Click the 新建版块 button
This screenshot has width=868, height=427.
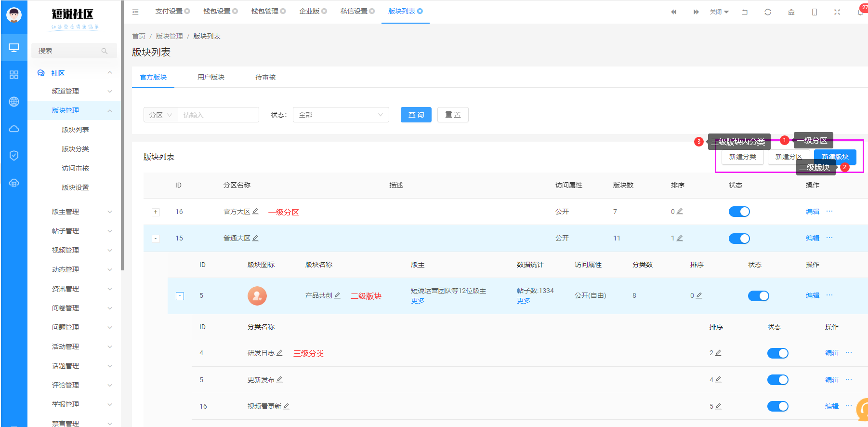pyautogui.click(x=835, y=157)
